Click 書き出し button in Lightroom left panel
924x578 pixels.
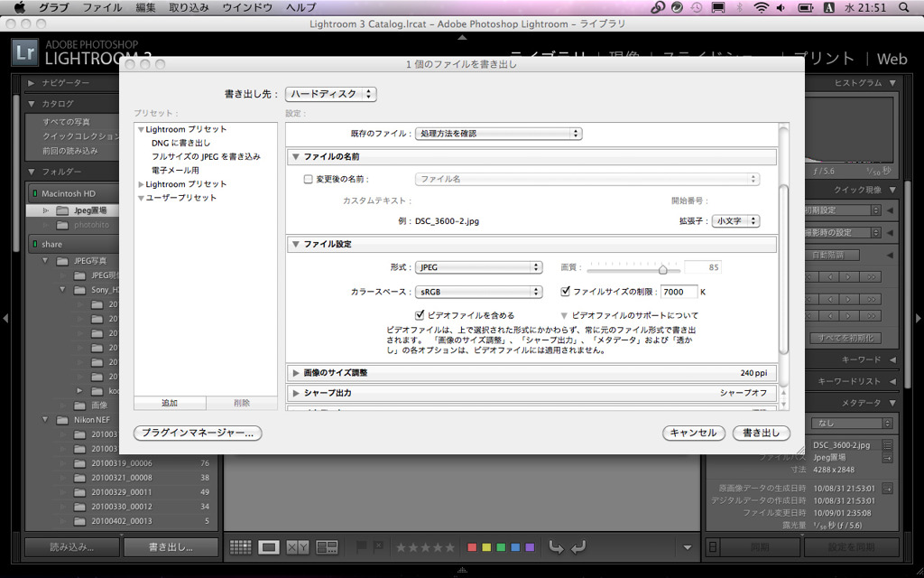(171, 547)
